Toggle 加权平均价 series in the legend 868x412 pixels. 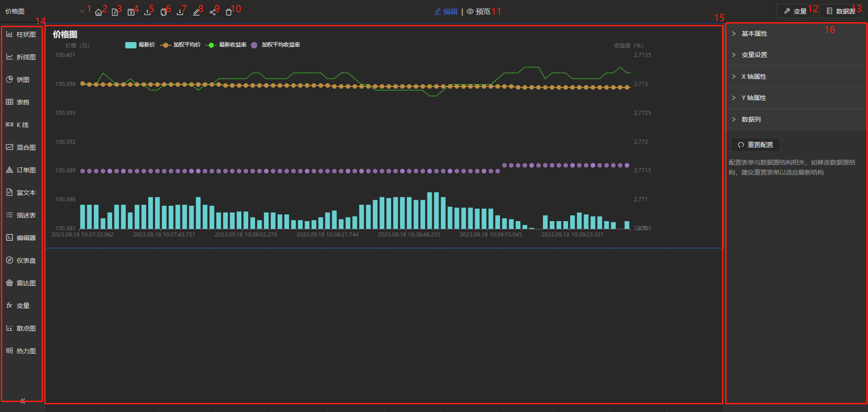pyautogui.click(x=180, y=45)
